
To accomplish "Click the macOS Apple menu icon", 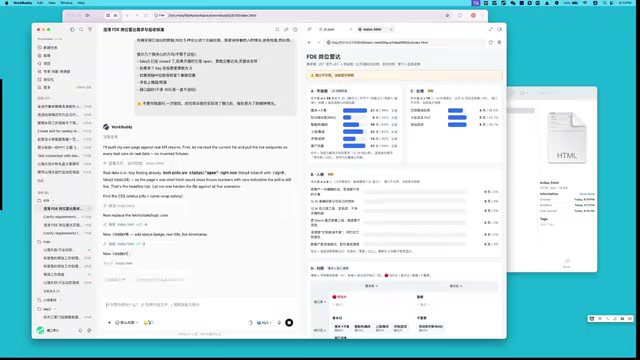I will tap(6, 2).
